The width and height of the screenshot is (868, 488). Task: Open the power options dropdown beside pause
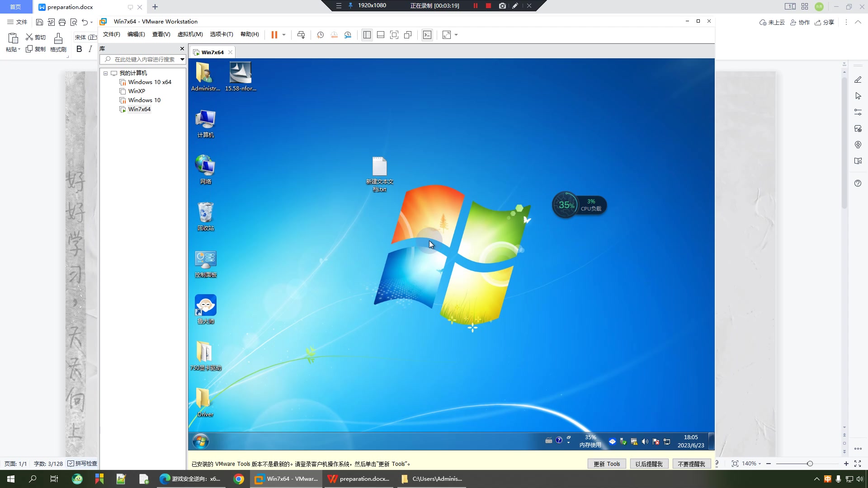tap(284, 35)
